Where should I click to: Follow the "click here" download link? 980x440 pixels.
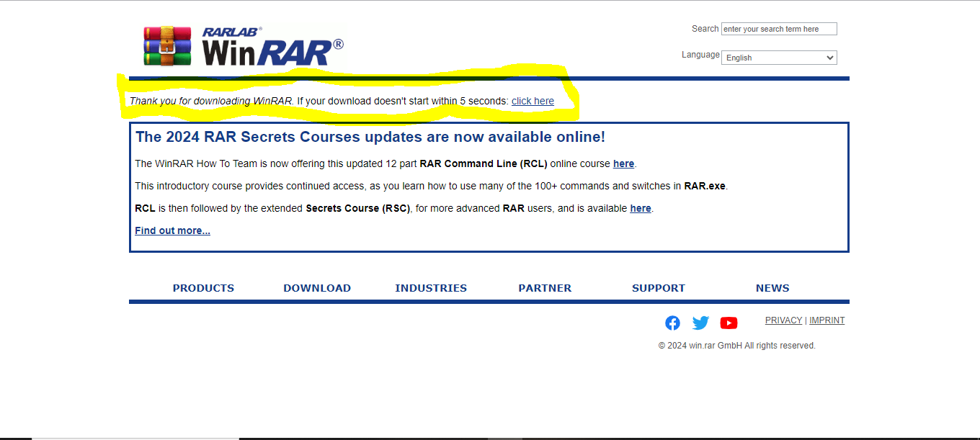(x=533, y=101)
